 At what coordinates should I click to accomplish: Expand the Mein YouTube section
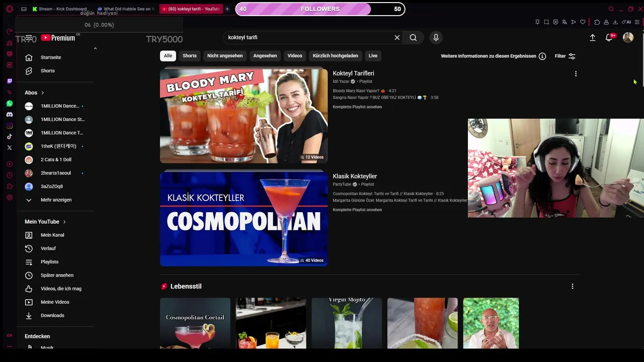[45, 222]
